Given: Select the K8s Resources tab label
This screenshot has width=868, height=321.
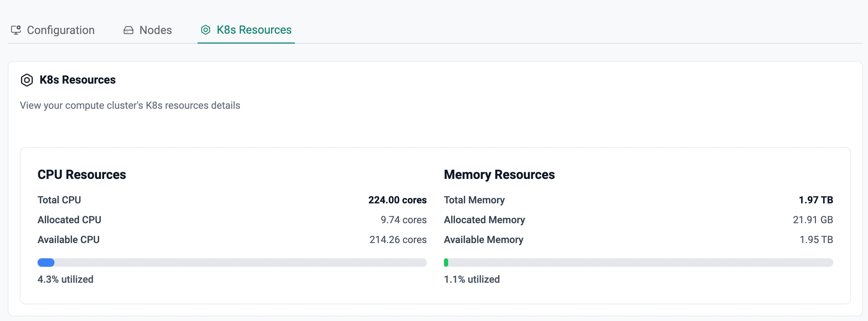Looking at the screenshot, I should [254, 30].
